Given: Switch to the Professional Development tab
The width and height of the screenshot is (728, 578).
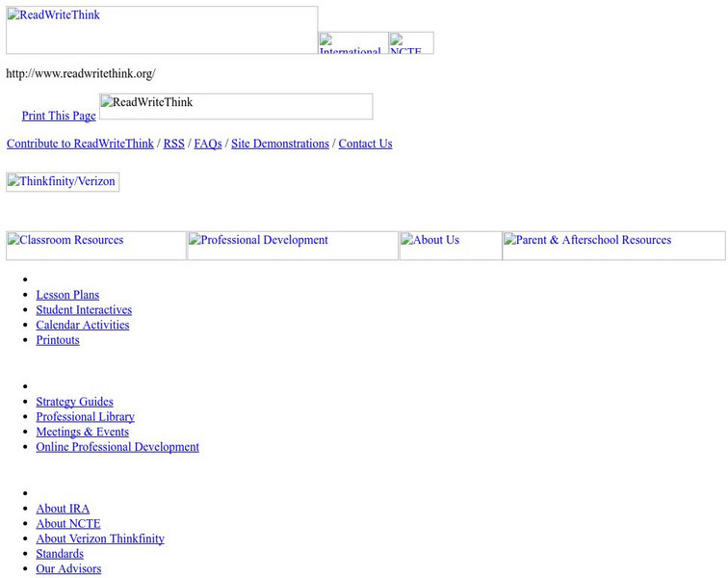Looking at the screenshot, I should coord(293,246).
